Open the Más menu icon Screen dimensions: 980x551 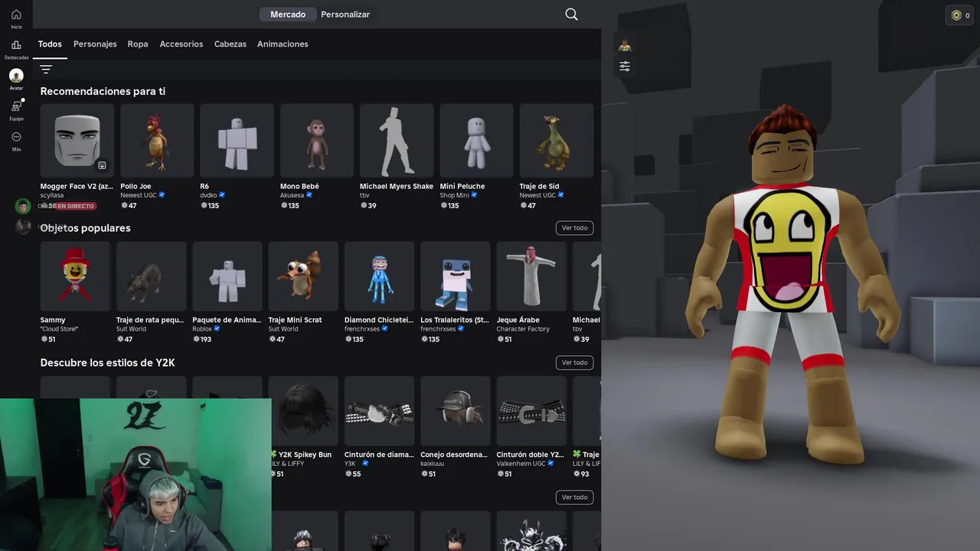pyautogui.click(x=16, y=137)
